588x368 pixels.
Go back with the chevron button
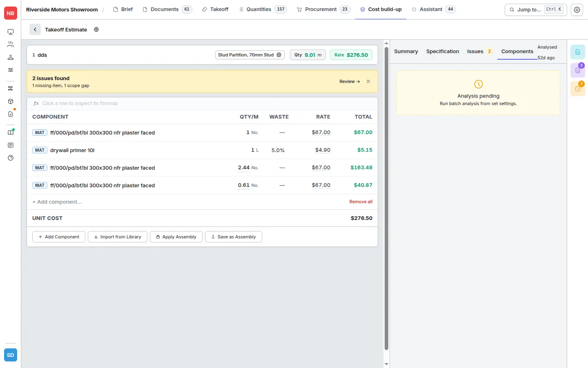pyautogui.click(x=35, y=29)
